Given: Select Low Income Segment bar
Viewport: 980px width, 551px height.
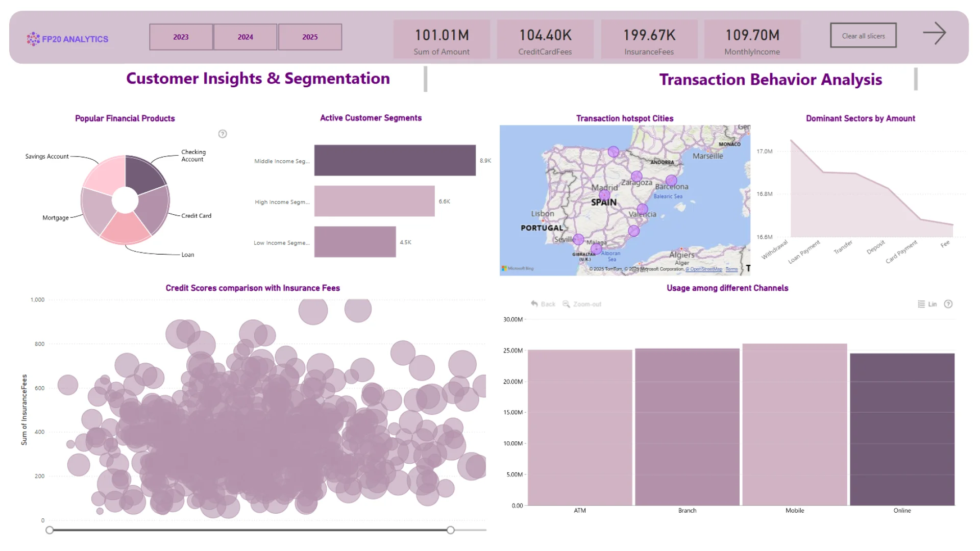Looking at the screenshot, I should pos(355,242).
